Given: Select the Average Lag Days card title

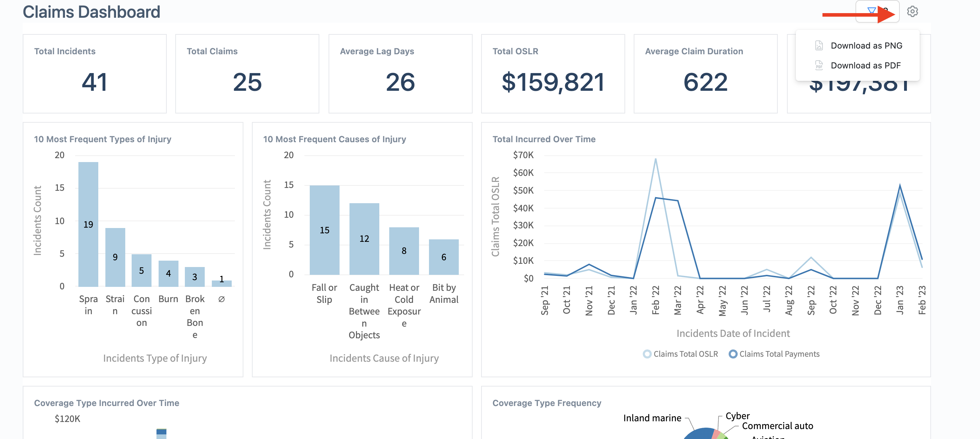Looking at the screenshot, I should coord(376,51).
